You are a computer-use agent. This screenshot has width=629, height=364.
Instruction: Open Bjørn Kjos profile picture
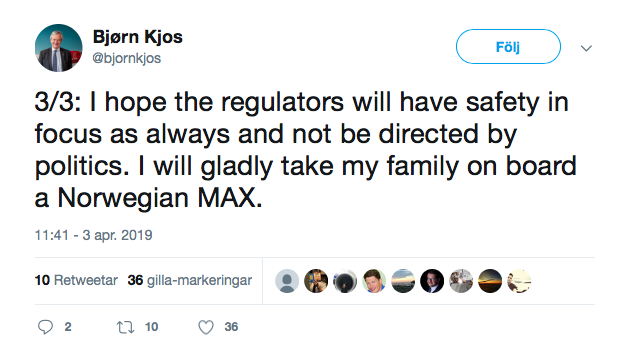tap(59, 48)
